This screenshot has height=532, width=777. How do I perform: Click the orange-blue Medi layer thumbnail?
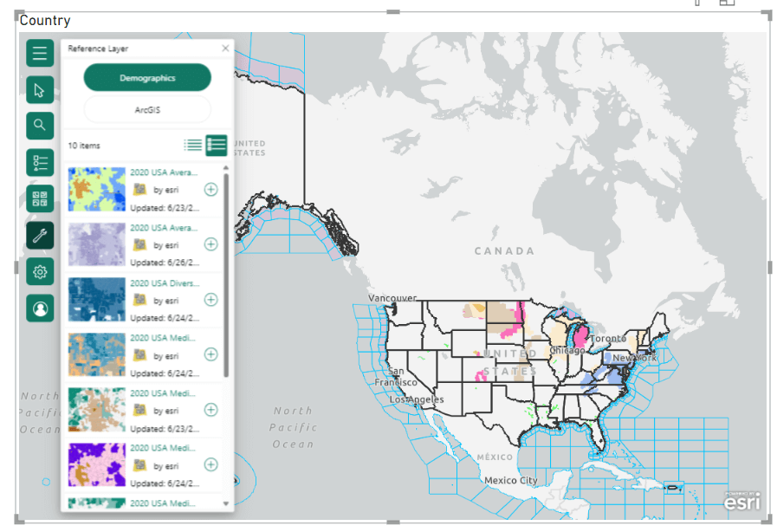tap(97, 354)
